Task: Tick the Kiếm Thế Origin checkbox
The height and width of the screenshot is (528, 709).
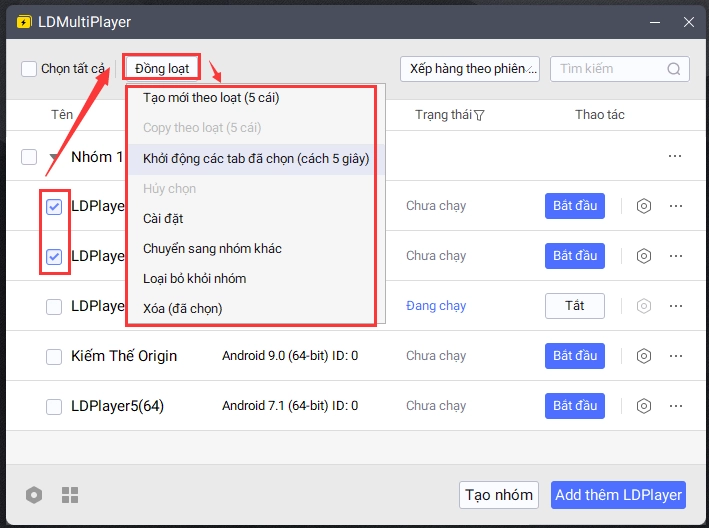Action: coord(54,357)
